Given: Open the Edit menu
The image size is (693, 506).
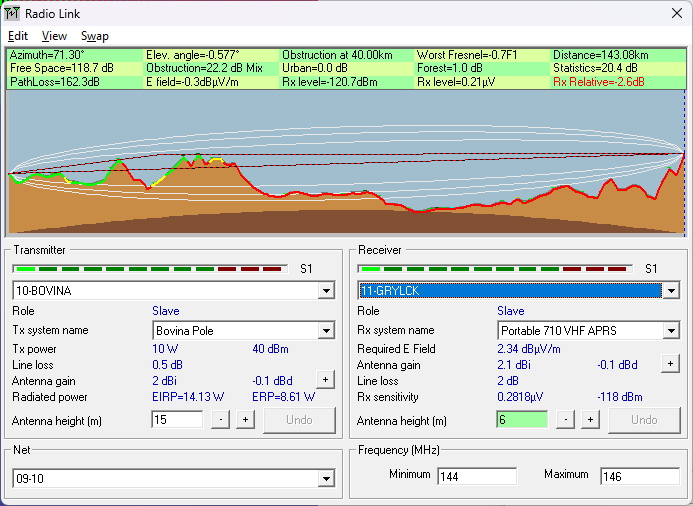Looking at the screenshot, I should point(18,36).
